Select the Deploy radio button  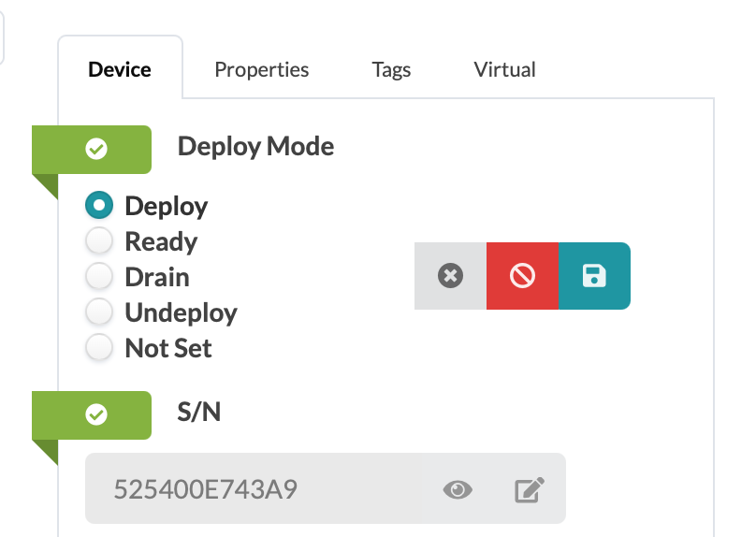pos(99,206)
